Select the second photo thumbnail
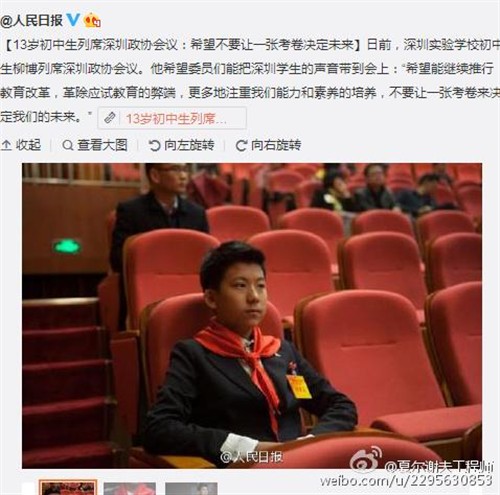 click(130, 488)
